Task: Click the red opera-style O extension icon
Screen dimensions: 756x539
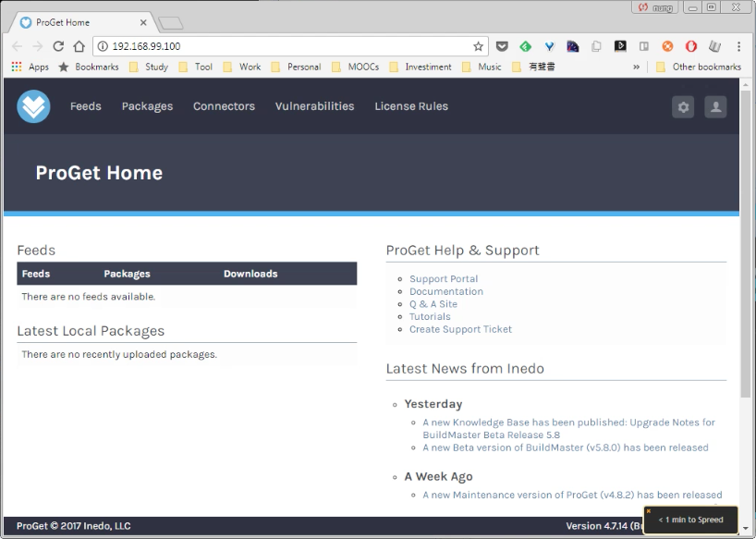Action: pos(691,46)
